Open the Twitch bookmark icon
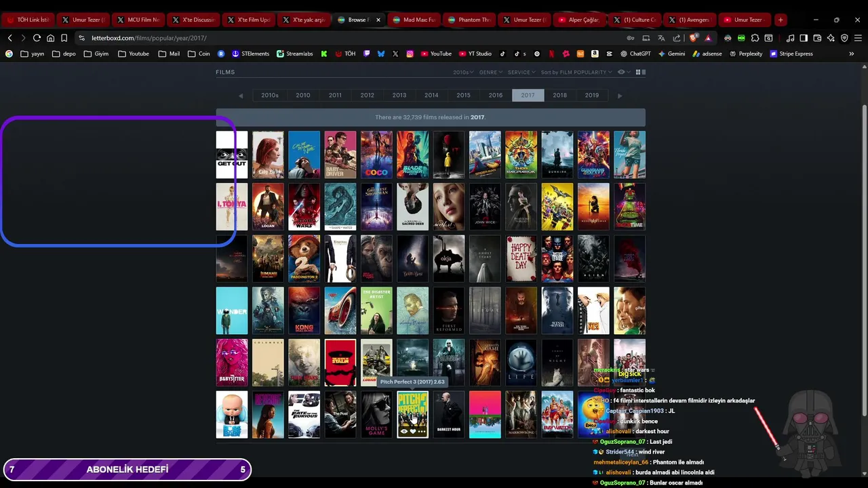This screenshot has height=488, width=868. [367, 54]
